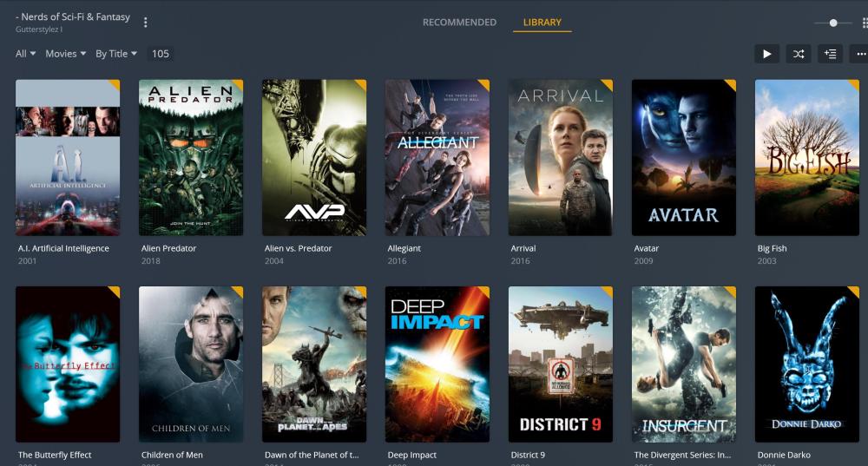Open the Deep Impact movie poster
The image size is (868, 466).
point(437,364)
